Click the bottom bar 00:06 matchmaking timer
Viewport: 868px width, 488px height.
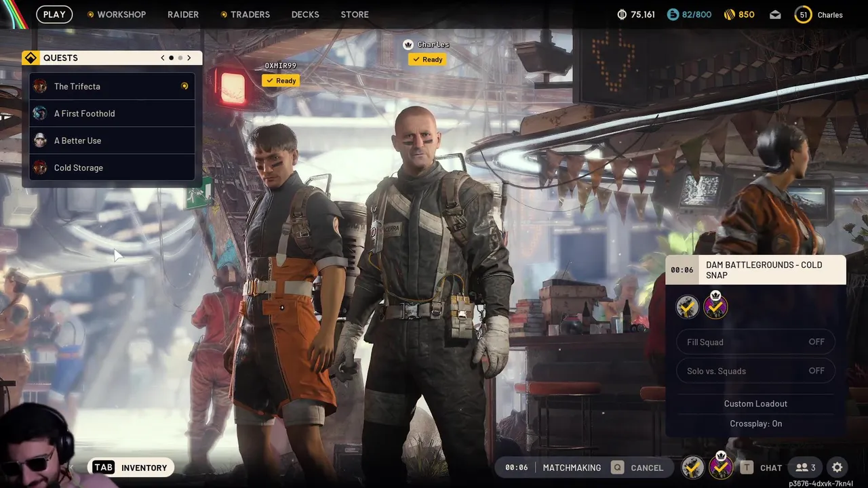(x=517, y=468)
